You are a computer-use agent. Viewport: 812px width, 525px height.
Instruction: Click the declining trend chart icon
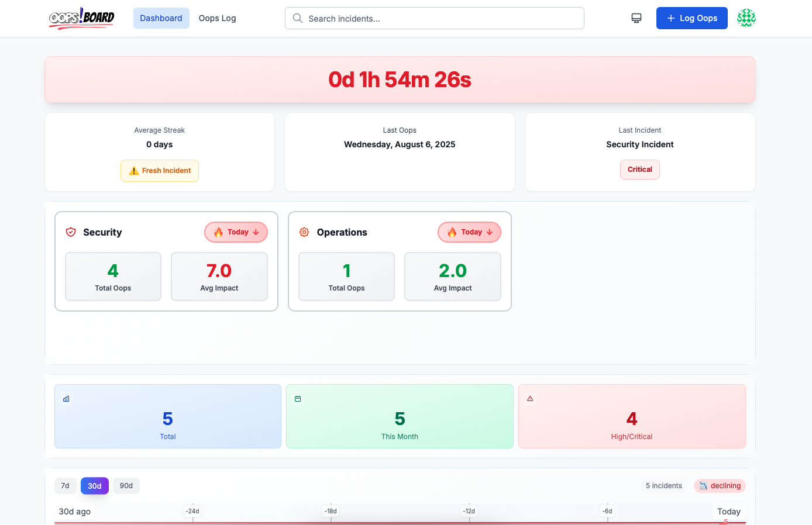click(703, 486)
